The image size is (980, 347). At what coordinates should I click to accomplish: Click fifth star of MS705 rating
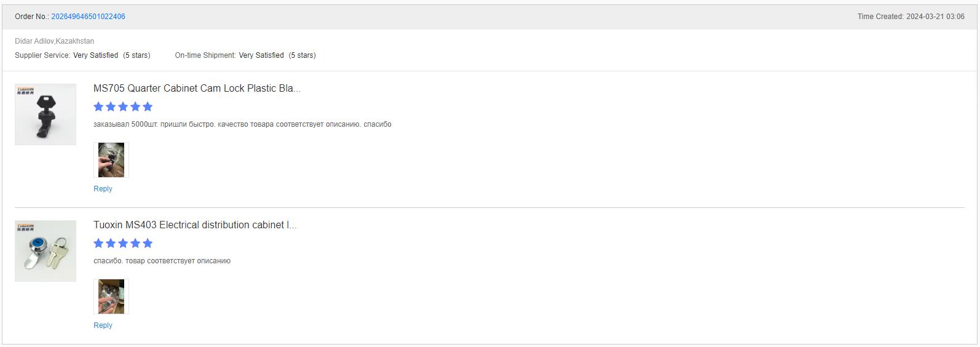148,106
